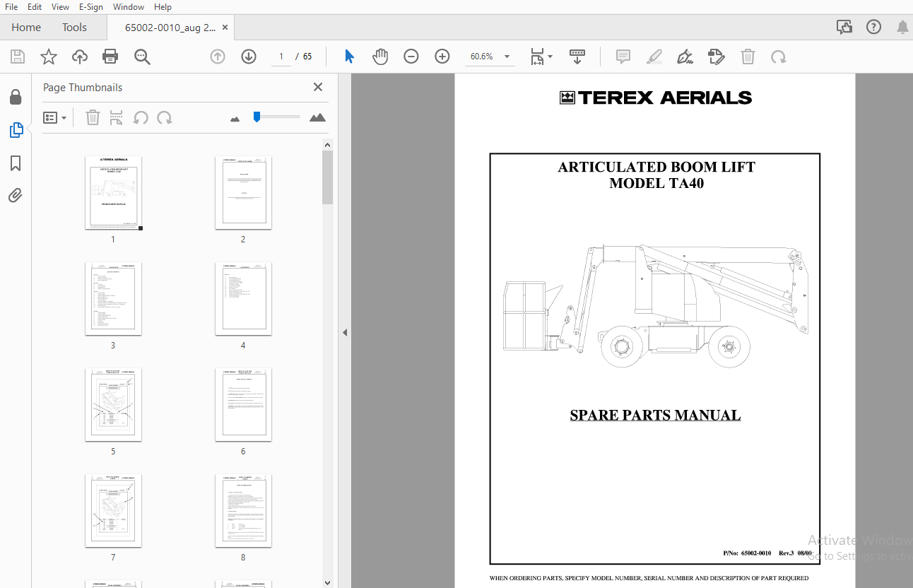The image size is (913, 588).
Task: Open thumbnails panel options dropdown
Action: click(x=54, y=117)
